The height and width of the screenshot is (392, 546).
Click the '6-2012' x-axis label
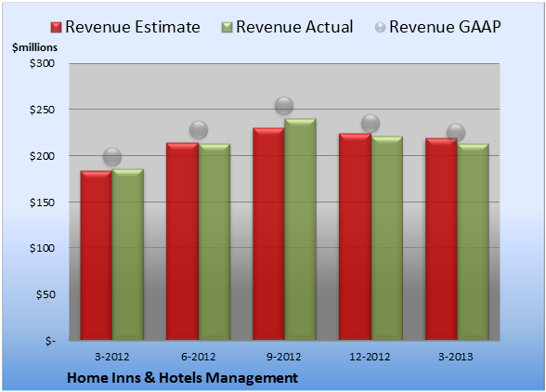[x=199, y=357]
